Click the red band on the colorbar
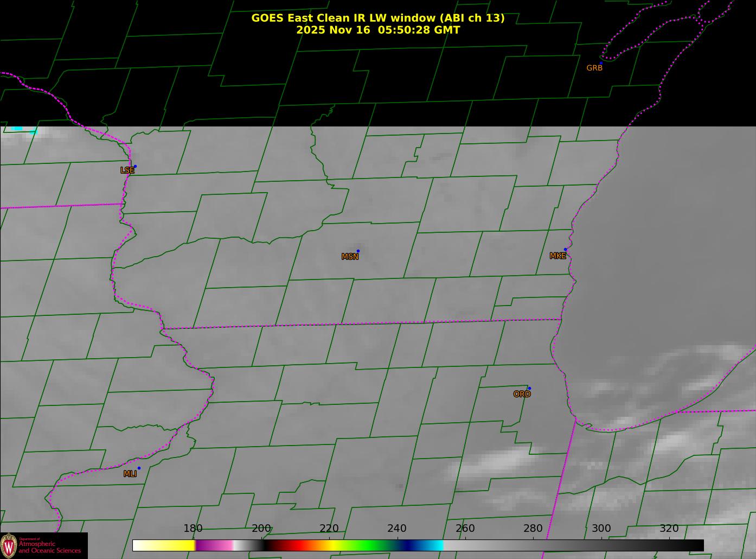Screen dimensions: 756x559 [x=293, y=545]
